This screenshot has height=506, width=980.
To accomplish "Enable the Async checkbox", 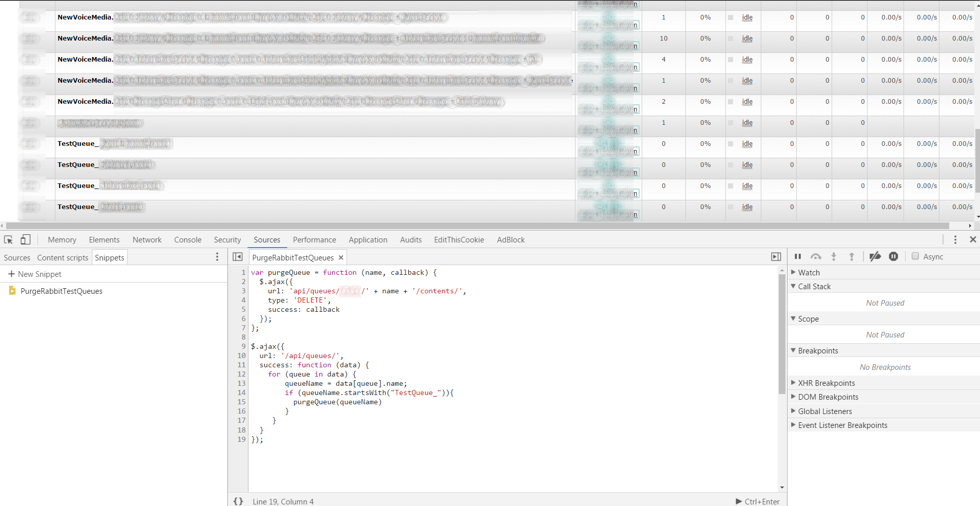I will click(915, 256).
